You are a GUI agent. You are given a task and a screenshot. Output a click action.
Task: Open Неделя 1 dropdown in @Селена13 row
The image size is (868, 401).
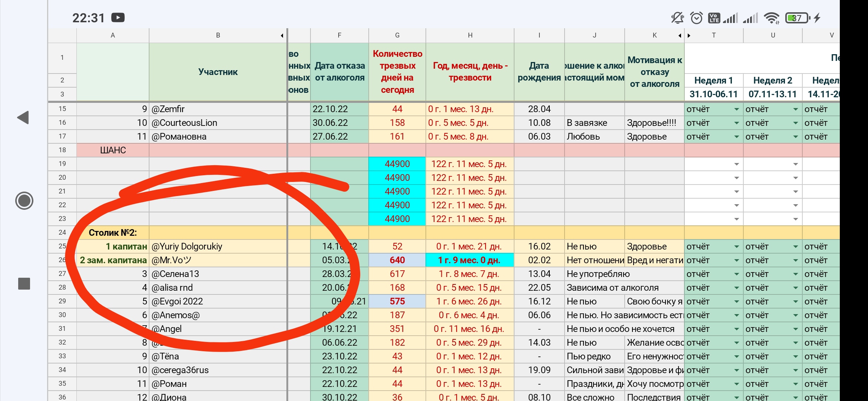click(x=736, y=274)
